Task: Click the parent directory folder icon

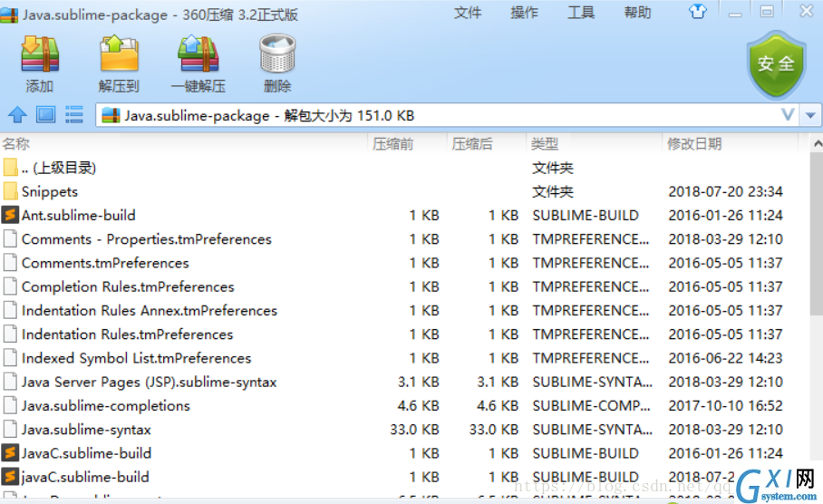Action: 10,168
